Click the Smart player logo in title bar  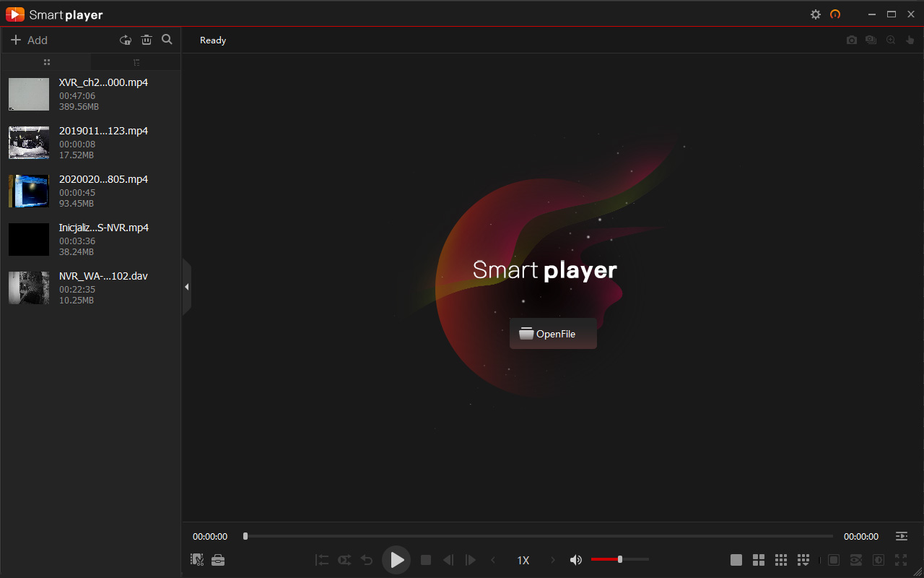[54, 14]
